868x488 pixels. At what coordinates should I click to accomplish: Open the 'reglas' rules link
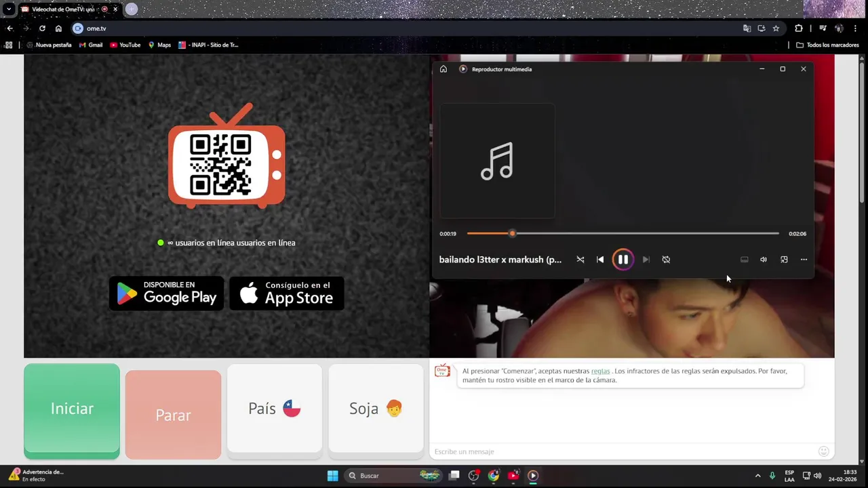600,371
